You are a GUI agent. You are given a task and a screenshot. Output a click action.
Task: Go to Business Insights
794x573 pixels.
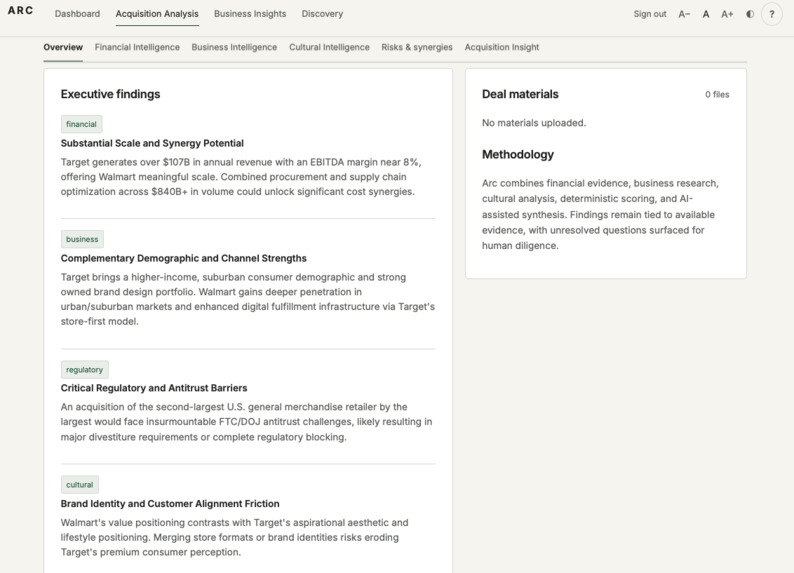250,14
